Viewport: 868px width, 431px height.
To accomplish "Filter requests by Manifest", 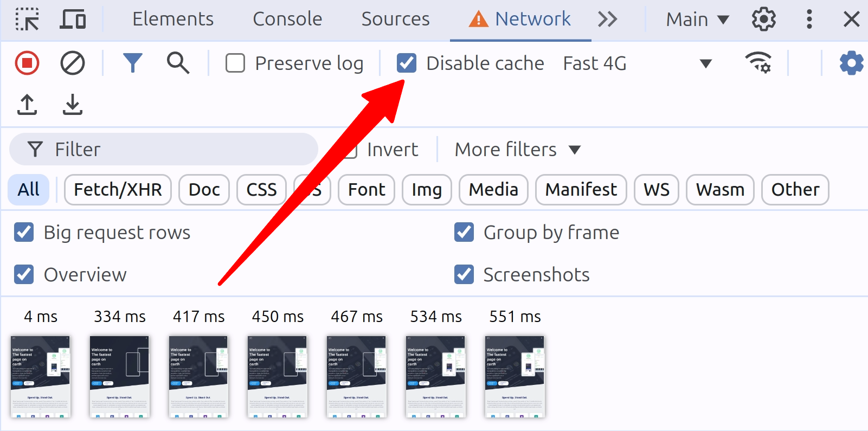I will point(581,190).
